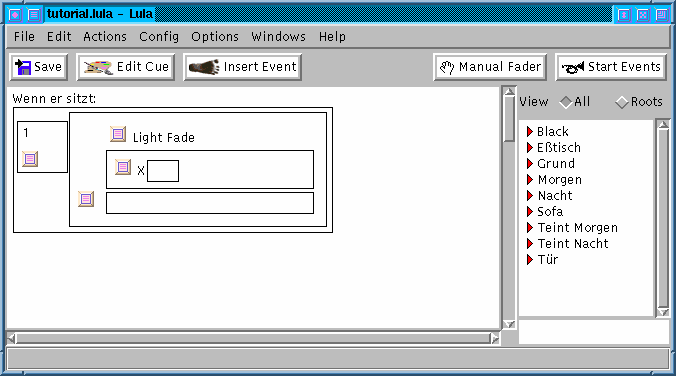Expand the Nacht cue
Image resolution: width=676 pixels, height=376 pixels.
[x=530, y=195]
